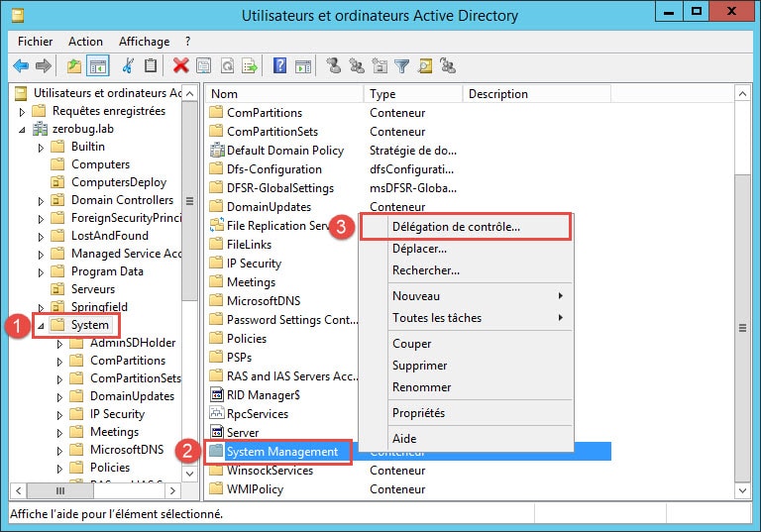Choose Renommer in the context menu
Viewport: 761px width, 532px height.
click(466, 387)
